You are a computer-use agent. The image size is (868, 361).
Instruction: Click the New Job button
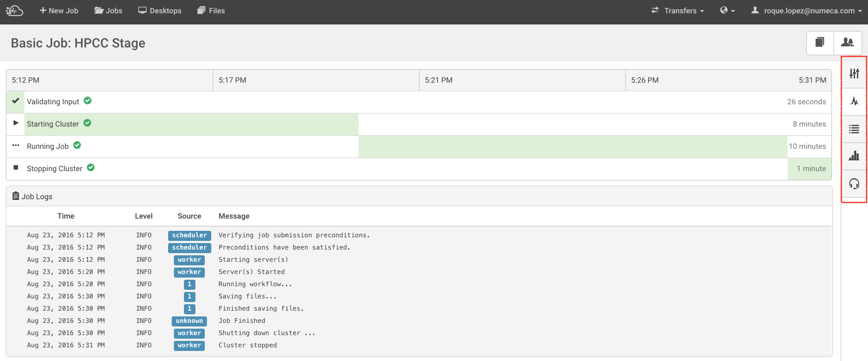[59, 11]
